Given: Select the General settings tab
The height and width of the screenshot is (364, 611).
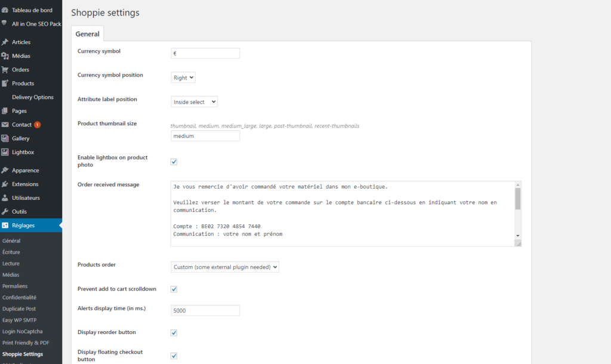Looking at the screenshot, I should tap(87, 34).
